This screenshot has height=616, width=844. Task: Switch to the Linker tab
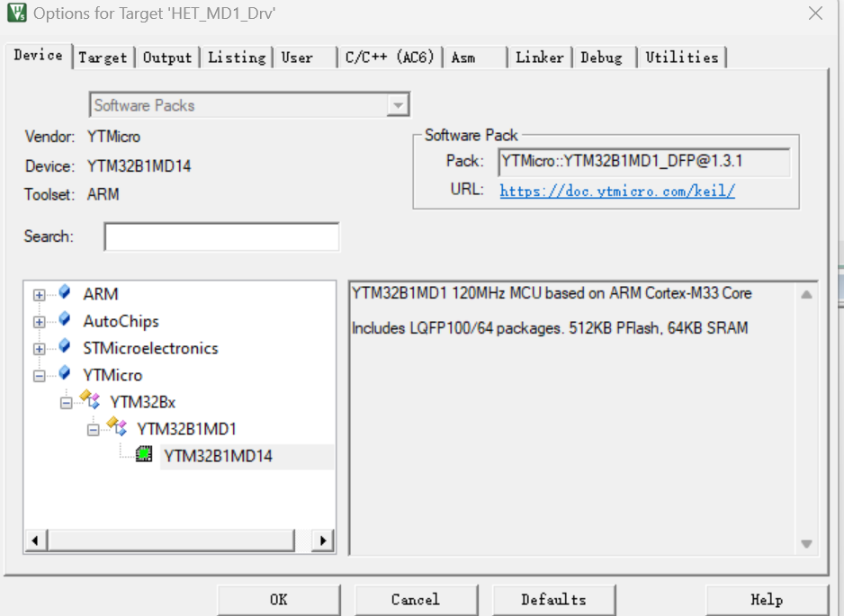[x=539, y=58]
